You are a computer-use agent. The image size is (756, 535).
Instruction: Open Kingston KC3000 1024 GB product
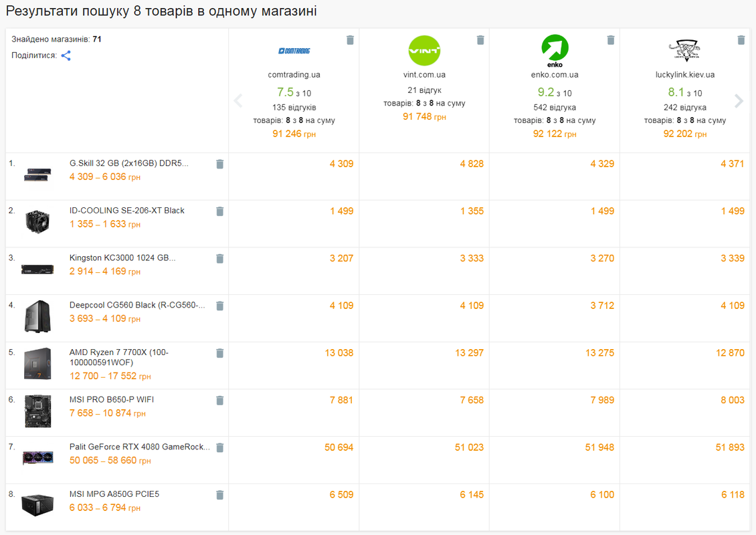point(122,258)
